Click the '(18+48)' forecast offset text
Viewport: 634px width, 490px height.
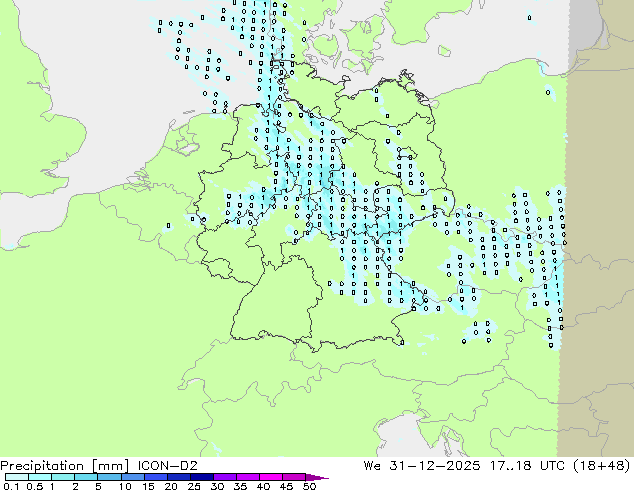click(602, 466)
